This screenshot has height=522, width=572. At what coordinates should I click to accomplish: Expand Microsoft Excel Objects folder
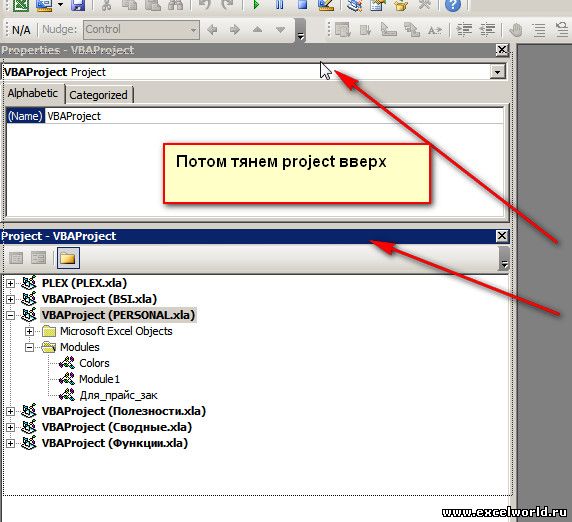29,332
